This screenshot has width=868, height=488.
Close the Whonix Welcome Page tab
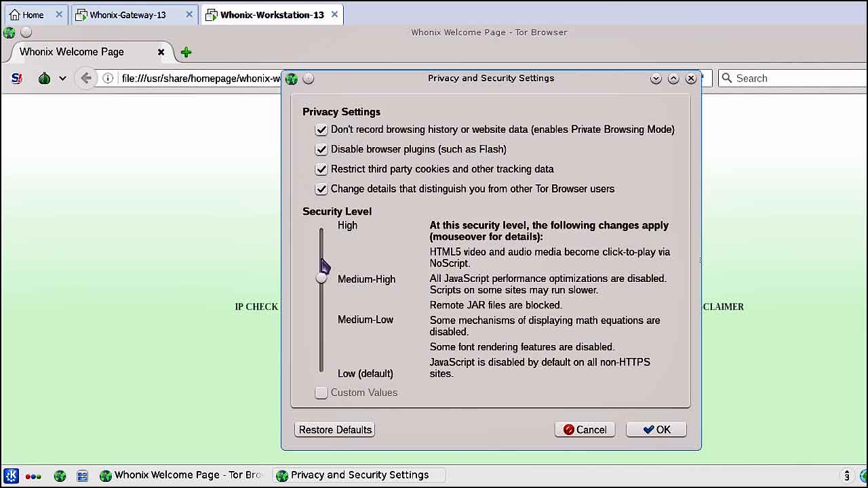tap(161, 52)
